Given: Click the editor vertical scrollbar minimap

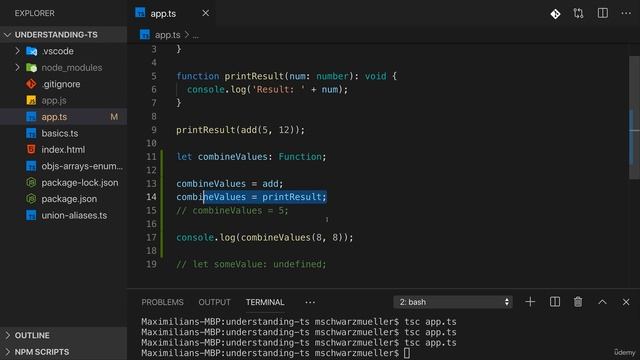Looking at the screenshot, I should (x=634, y=118).
